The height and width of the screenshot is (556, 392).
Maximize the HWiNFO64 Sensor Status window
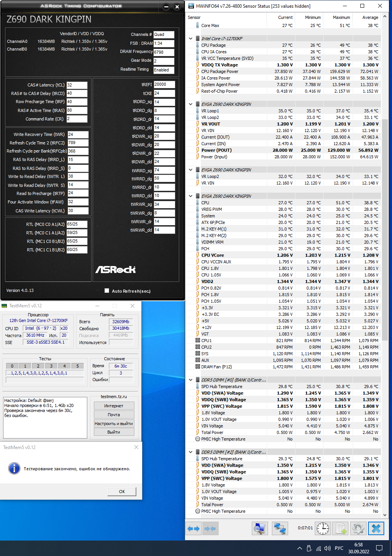tap(362, 6)
